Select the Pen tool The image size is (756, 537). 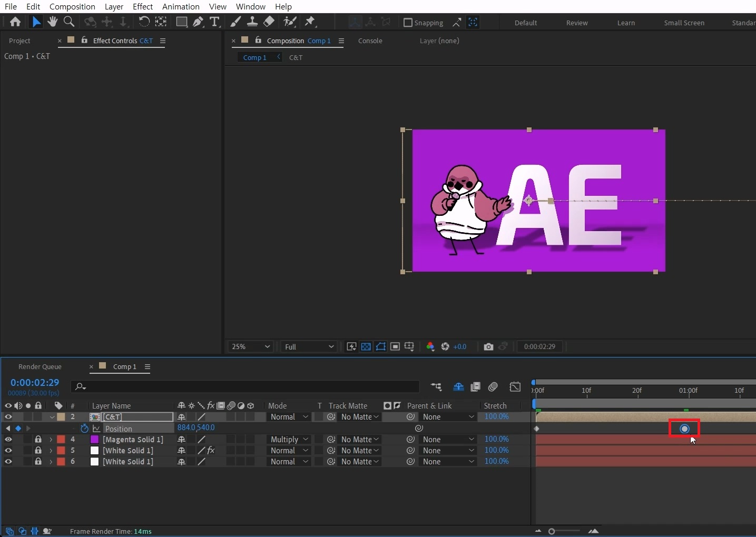tap(198, 22)
